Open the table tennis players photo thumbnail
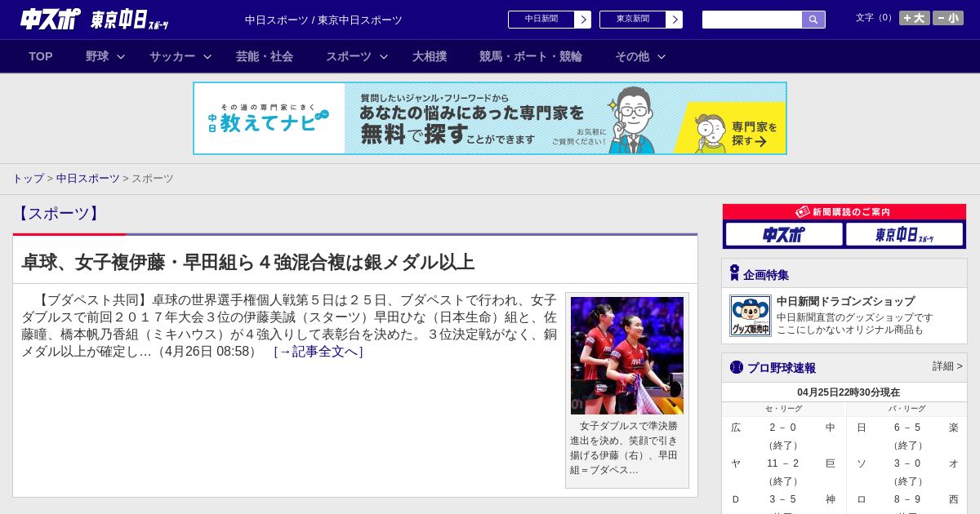This screenshot has height=514, width=980. (x=627, y=356)
